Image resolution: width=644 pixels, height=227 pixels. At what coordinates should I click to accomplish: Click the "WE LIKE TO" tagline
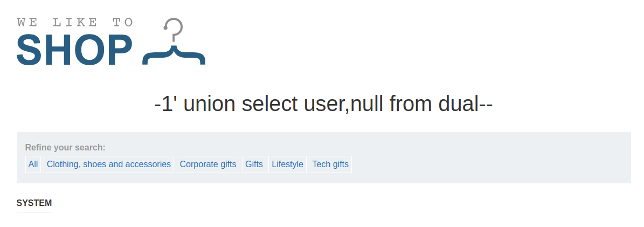75,23
